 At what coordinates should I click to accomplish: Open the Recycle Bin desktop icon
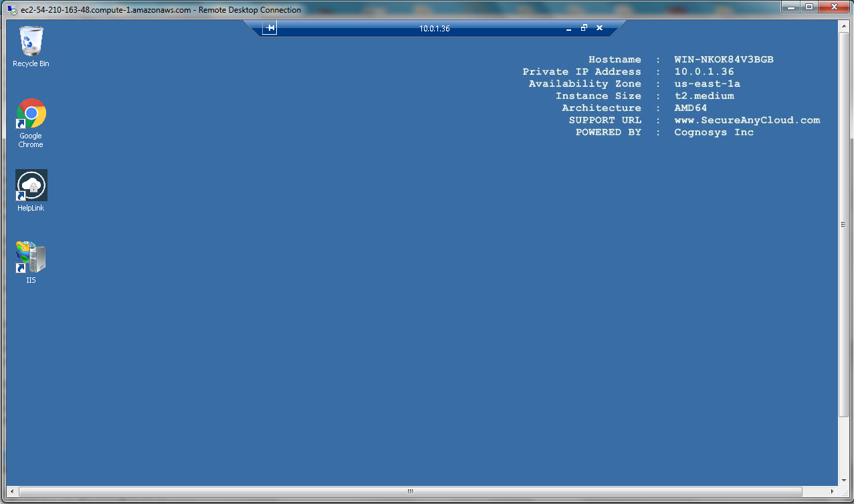tap(31, 41)
